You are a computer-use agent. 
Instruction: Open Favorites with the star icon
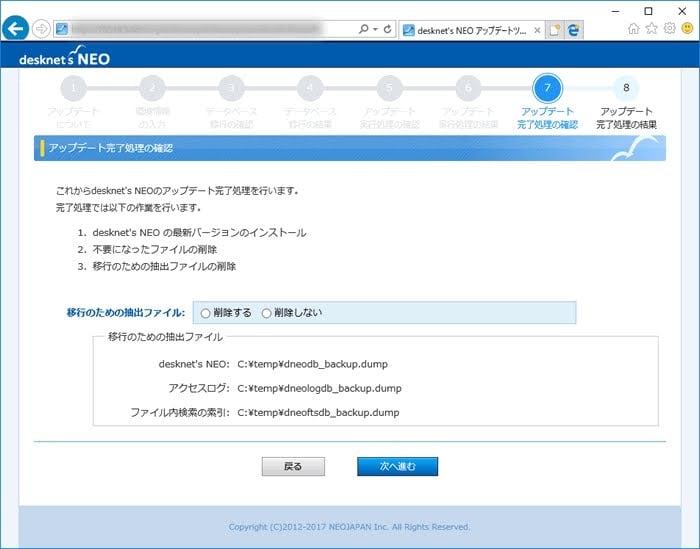[651, 29]
